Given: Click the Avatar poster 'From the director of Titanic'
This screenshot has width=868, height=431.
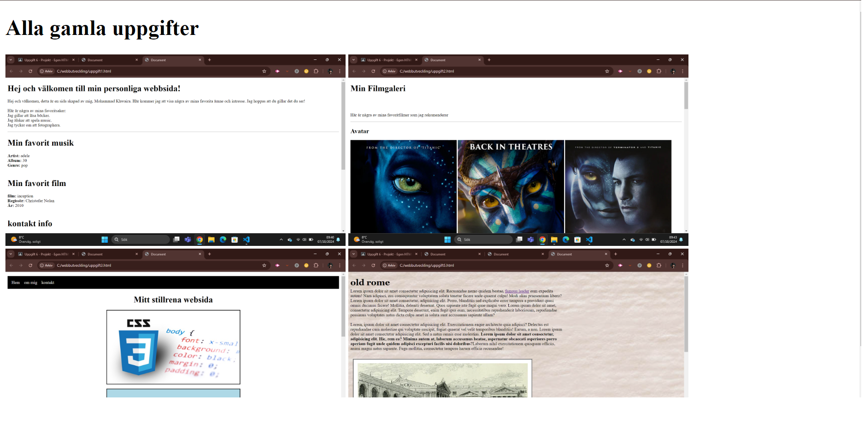Looking at the screenshot, I should coord(404,186).
